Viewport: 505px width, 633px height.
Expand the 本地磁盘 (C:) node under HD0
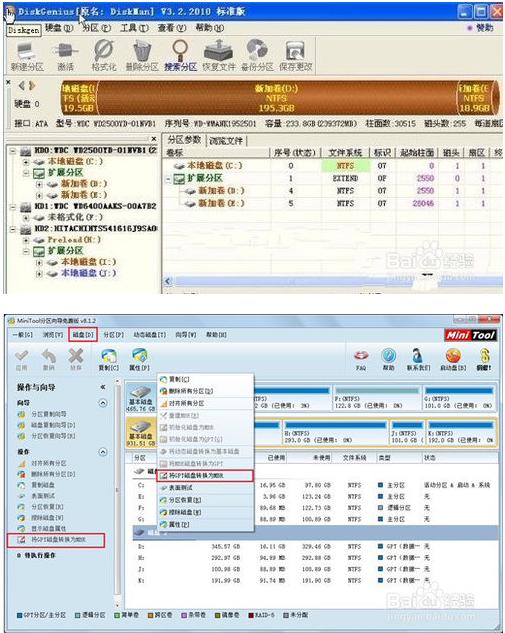pyautogui.click(x=26, y=162)
